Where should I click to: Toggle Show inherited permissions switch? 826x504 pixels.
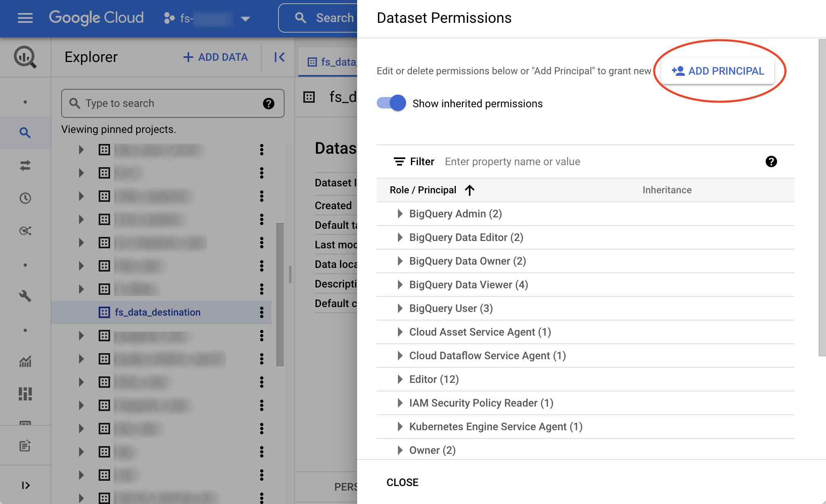[x=391, y=103]
